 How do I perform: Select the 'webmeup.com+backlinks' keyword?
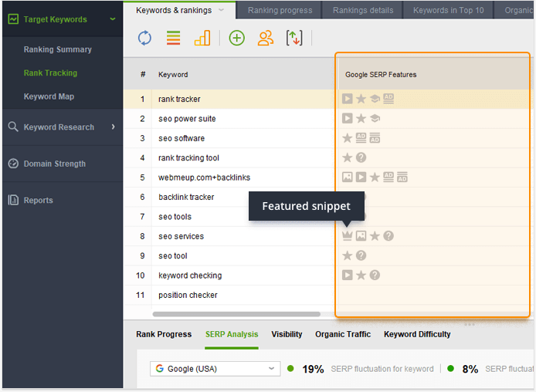point(204,177)
